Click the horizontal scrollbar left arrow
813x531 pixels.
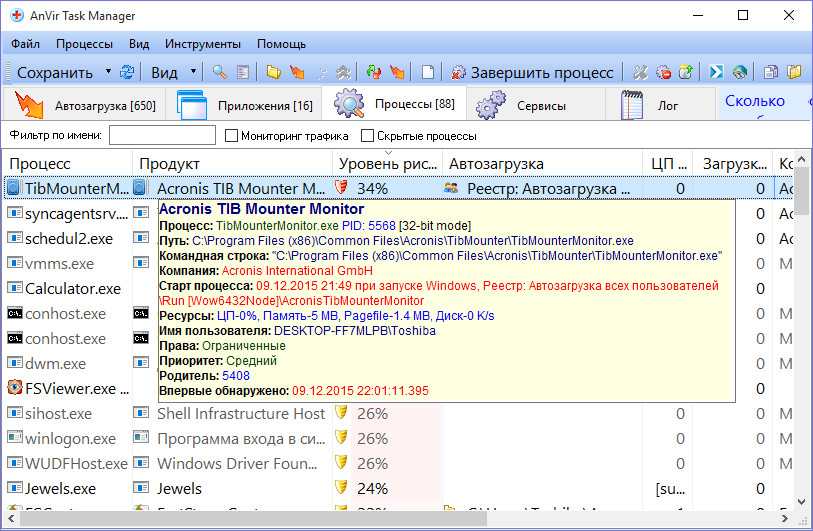pyautogui.click(x=11, y=518)
